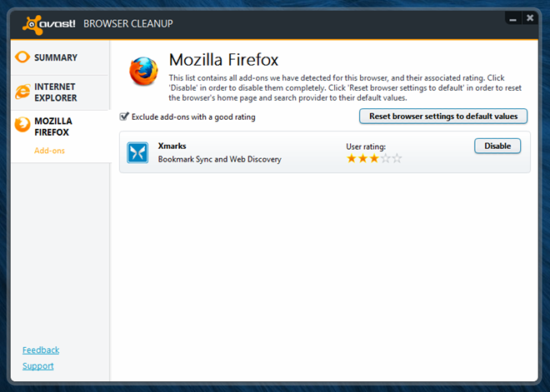
Task: Click the large Firefox logo in header
Action: tap(143, 71)
